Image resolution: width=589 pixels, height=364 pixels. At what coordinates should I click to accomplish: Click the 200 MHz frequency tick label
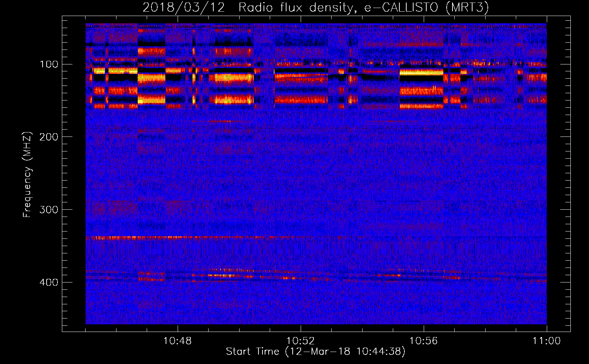coord(49,137)
